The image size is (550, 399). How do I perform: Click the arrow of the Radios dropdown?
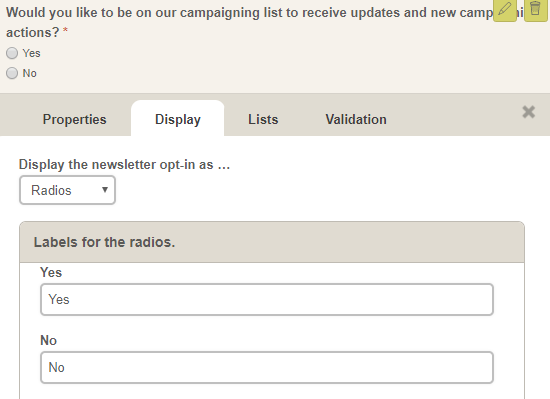tap(105, 190)
